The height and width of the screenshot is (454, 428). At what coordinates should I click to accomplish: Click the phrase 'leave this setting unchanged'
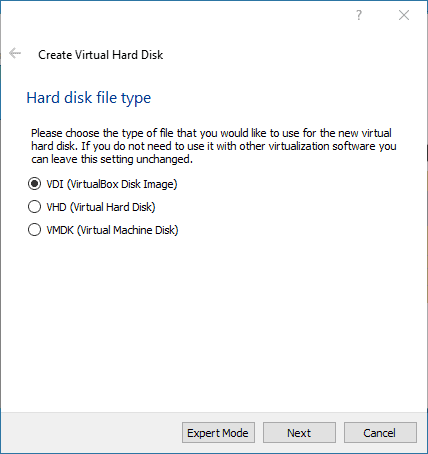[x=121, y=159]
